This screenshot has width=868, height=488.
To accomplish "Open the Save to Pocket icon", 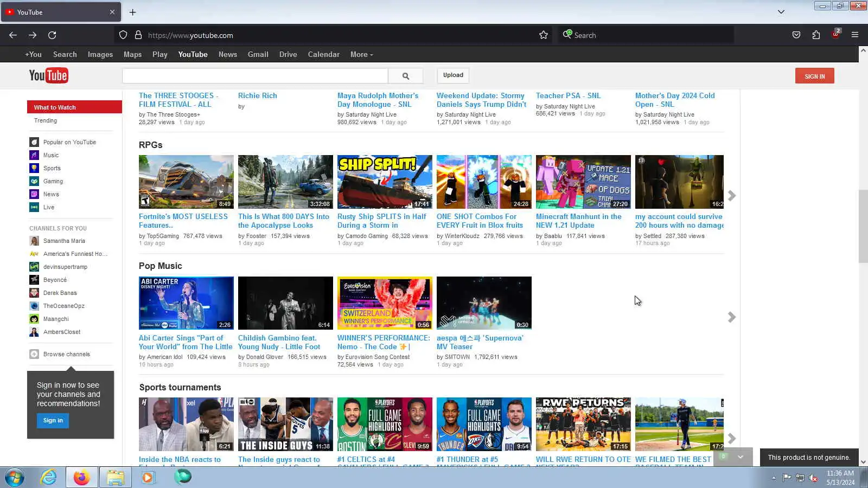I will pyautogui.click(x=796, y=35).
